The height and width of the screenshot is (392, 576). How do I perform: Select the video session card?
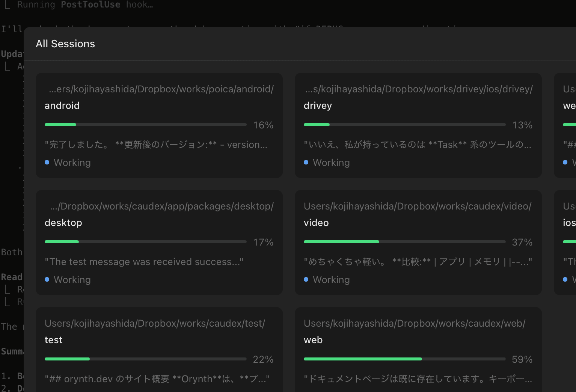click(x=418, y=242)
